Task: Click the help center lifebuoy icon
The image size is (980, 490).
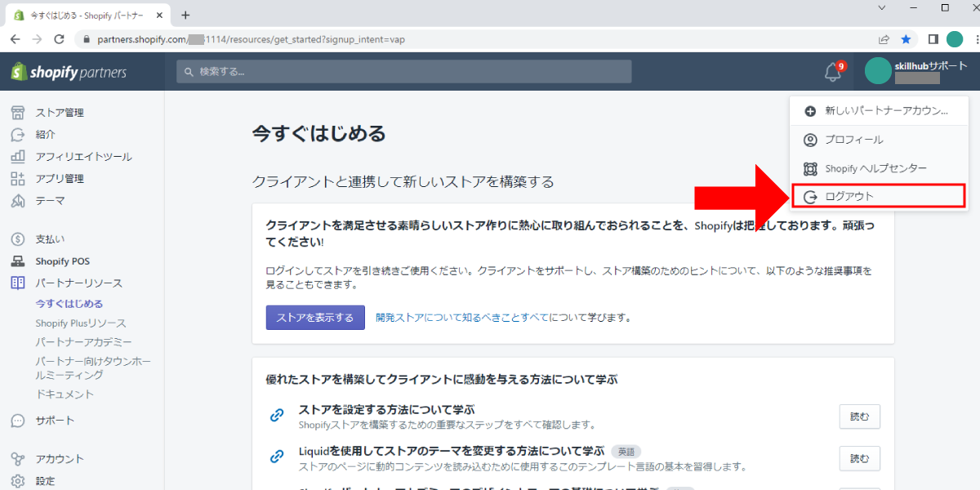Action: 810,168
